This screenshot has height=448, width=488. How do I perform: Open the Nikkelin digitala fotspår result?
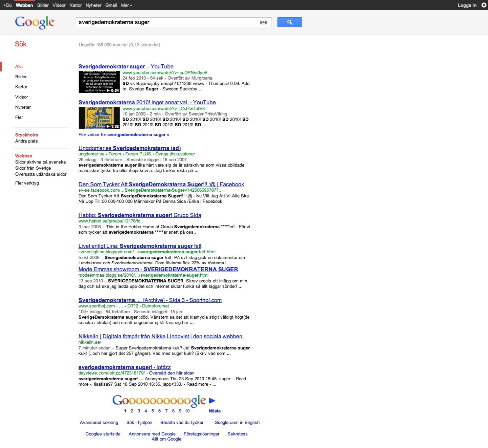coord(161,336)
